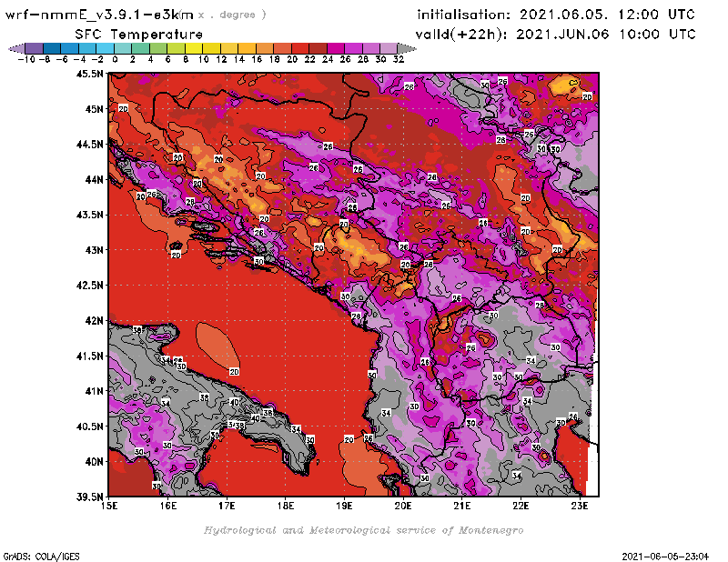Click the 28 to 30 orchid legend swatch
Viewport: 728px width, 562px height.
(370, 48)
